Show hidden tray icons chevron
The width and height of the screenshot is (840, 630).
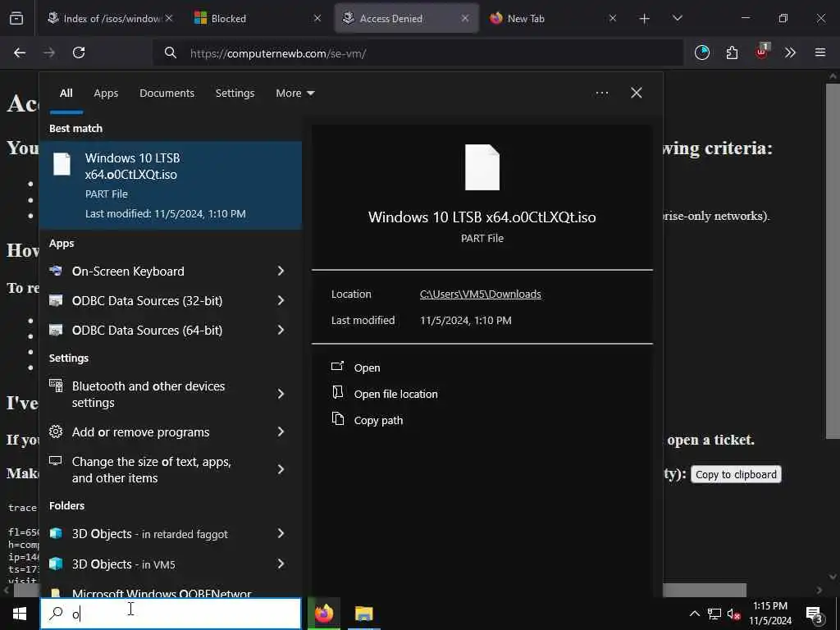pos(694,614)
